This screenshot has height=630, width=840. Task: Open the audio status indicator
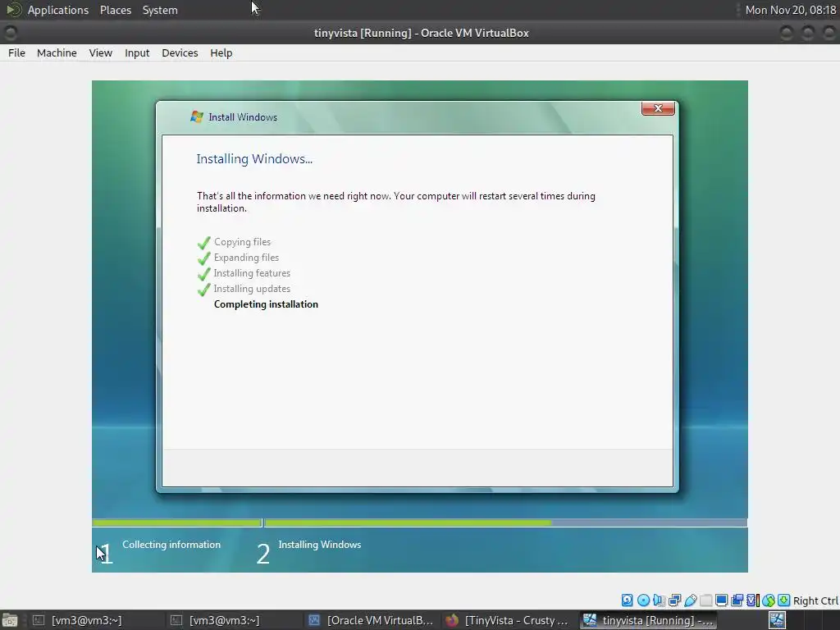tap(659, 600)
